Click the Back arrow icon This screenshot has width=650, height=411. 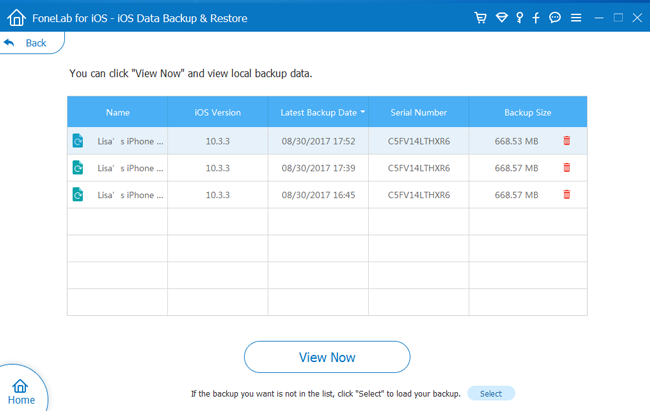[x=9, y=42]
